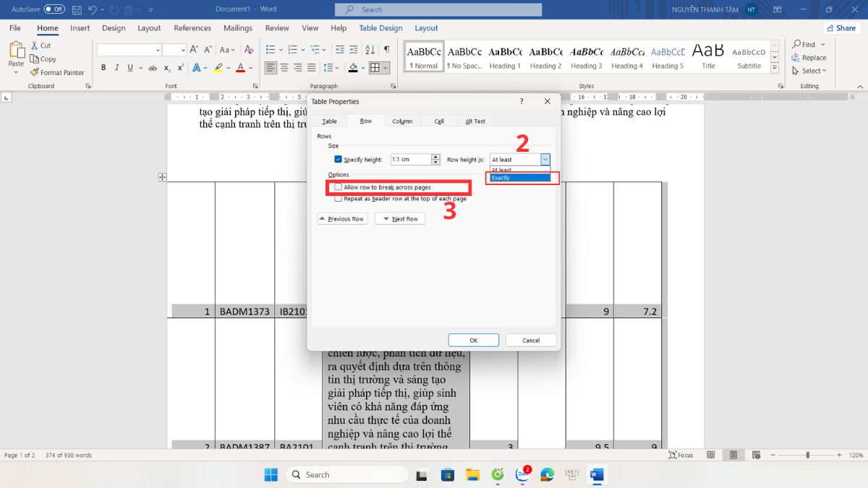Switch to Column tab in dialog
The image size is (868, 488).
[x=402, y=121]
